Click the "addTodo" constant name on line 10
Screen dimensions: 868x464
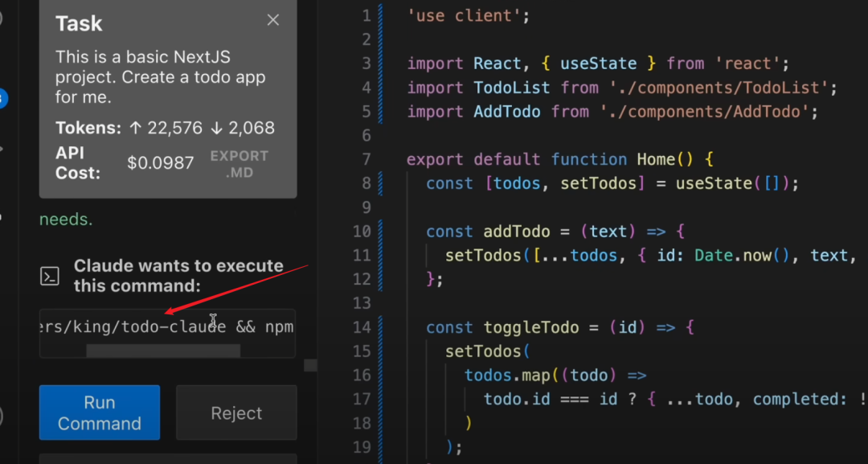pos(517,232)
